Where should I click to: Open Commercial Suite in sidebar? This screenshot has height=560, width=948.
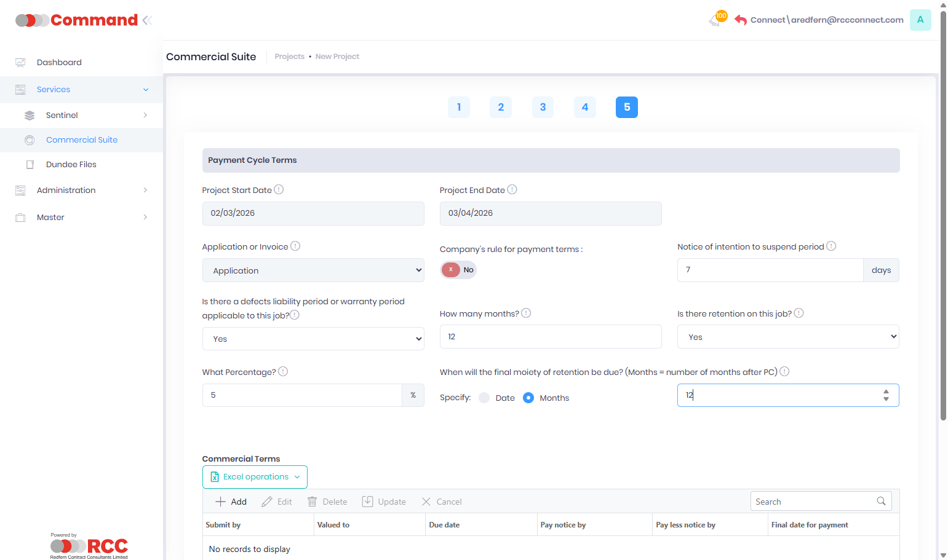(x=82, y=140)
